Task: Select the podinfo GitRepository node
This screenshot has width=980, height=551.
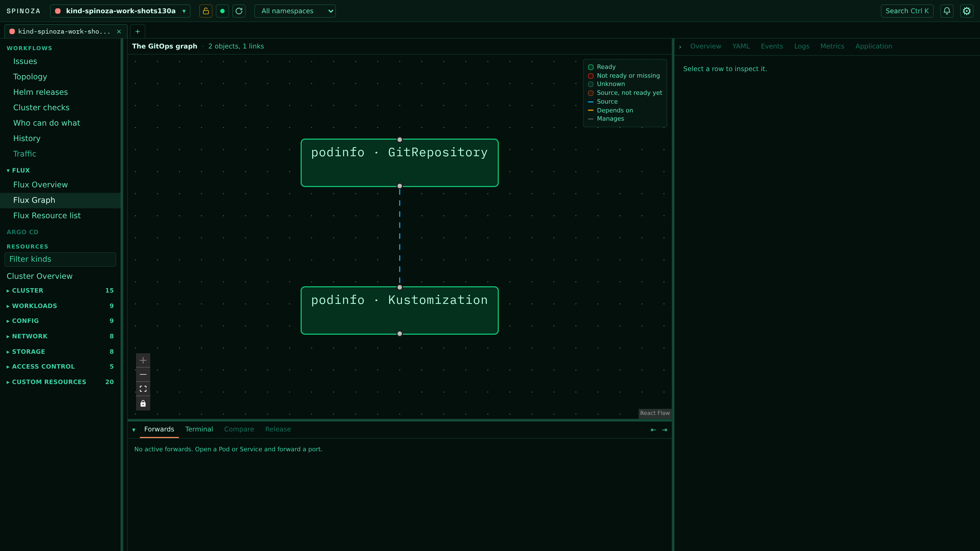Action: (399, 163)
